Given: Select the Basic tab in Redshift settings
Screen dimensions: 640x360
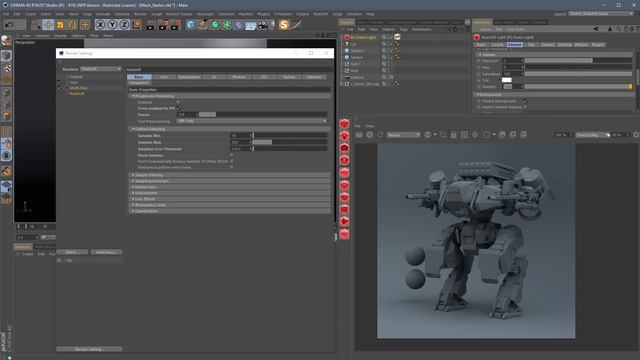Looking at the screenshot, I should pos(139,77).
